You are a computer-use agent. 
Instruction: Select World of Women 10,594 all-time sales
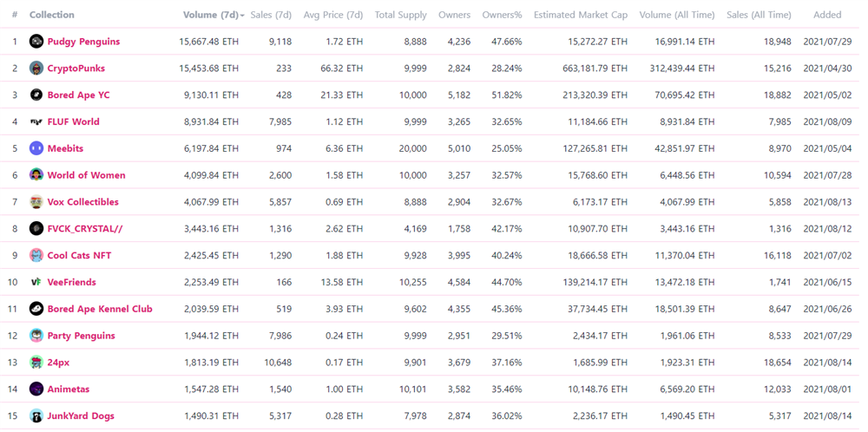(777, 175)
